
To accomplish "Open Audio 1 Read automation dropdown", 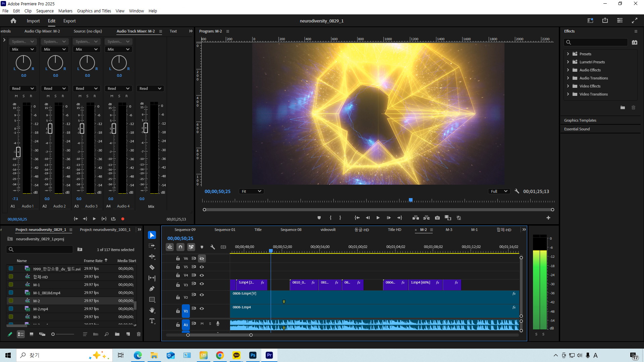I will click(x=23, y=88).
